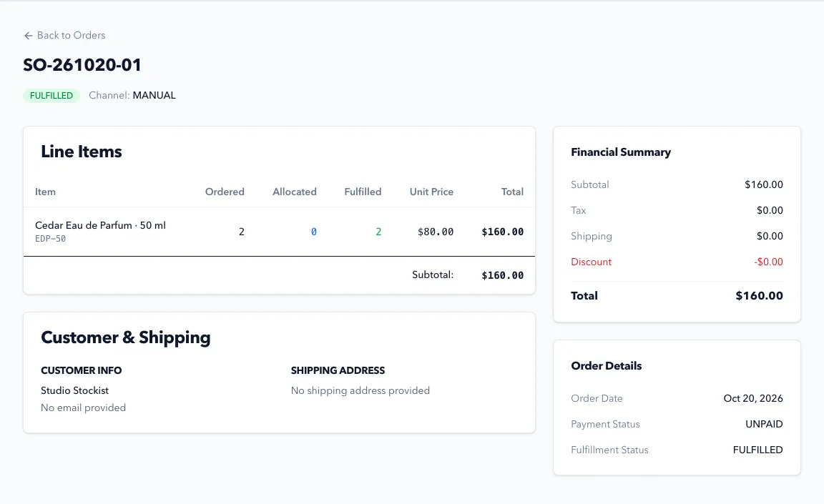Screen dimensions: 824x504
Task: Click the Cedar Eau de Parfum row total $160.00
Action: click(x=502, y=232)
